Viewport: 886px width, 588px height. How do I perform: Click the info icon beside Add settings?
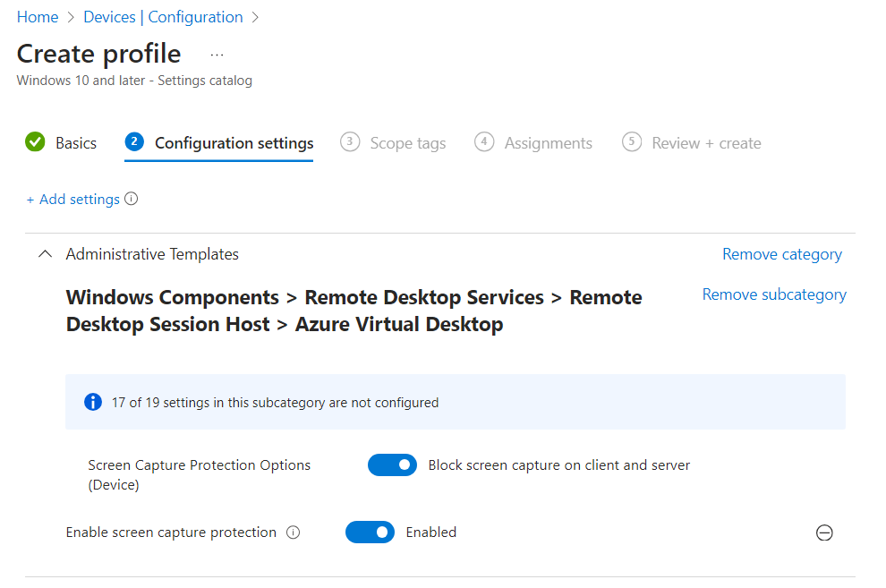[x=132, y=200]
